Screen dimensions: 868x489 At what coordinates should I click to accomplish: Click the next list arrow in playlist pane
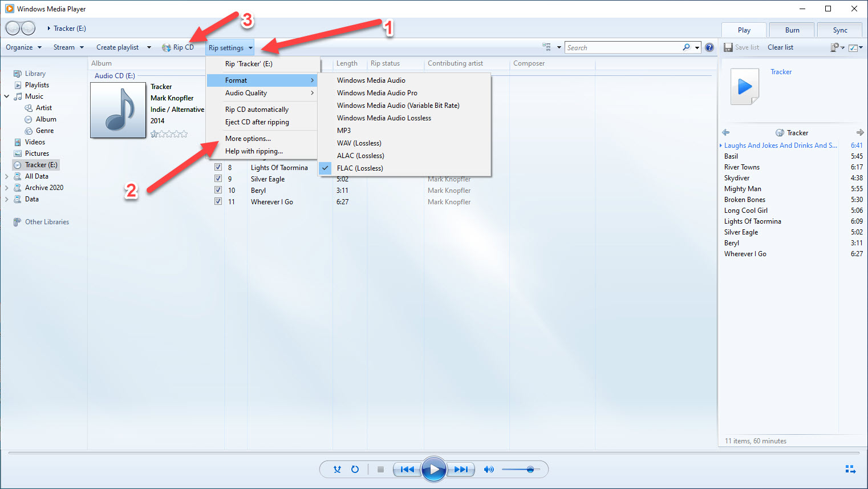click(x=860, y=132)
